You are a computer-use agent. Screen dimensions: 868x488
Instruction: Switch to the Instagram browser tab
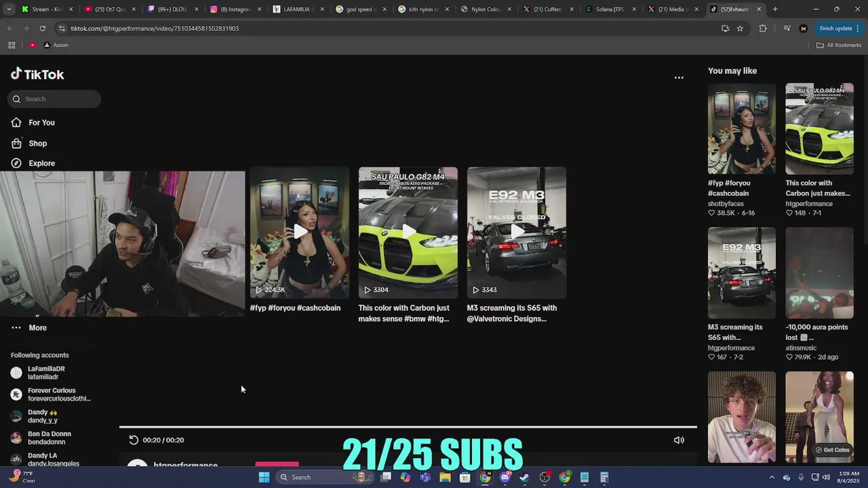click(x=235, y=9)
